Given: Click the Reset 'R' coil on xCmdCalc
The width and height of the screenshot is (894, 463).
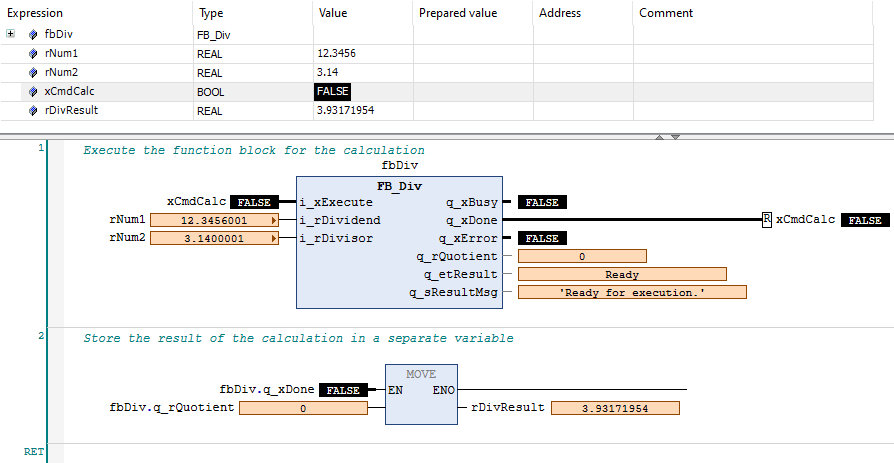Looking at the screenshot, I should (766, 219).
